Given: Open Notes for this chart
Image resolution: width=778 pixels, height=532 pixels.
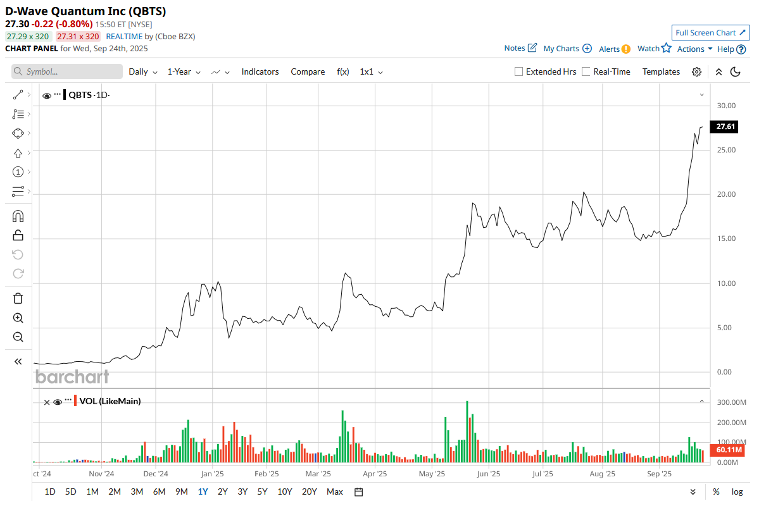Looking at the screenshot, I should (520, 48).
